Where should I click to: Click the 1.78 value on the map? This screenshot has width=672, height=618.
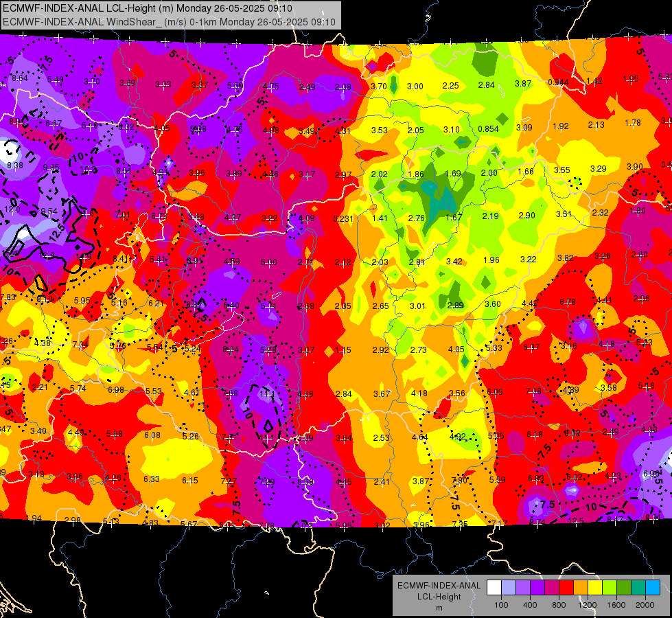(x=633, y=123)
